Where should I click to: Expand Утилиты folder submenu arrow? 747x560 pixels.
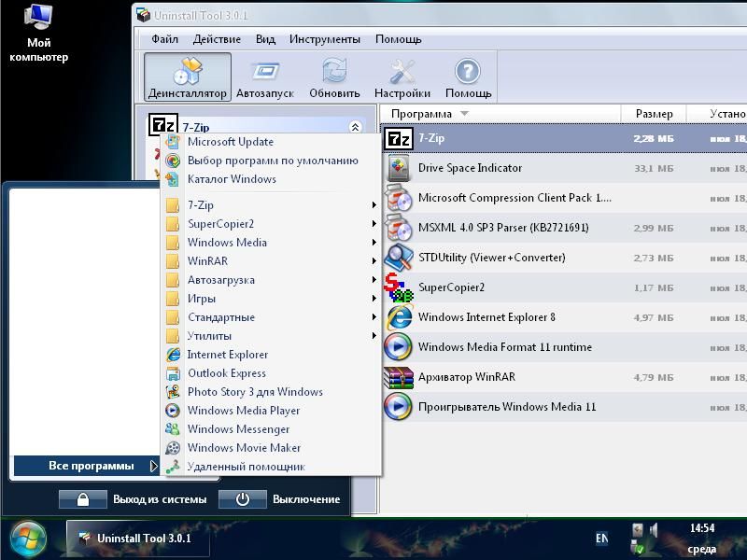(x=374, y=336)
